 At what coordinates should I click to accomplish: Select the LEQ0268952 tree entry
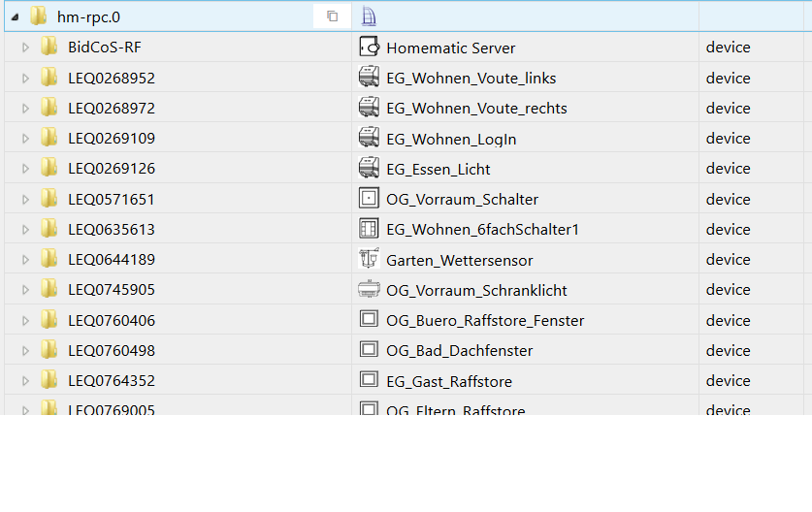[112, 79]
